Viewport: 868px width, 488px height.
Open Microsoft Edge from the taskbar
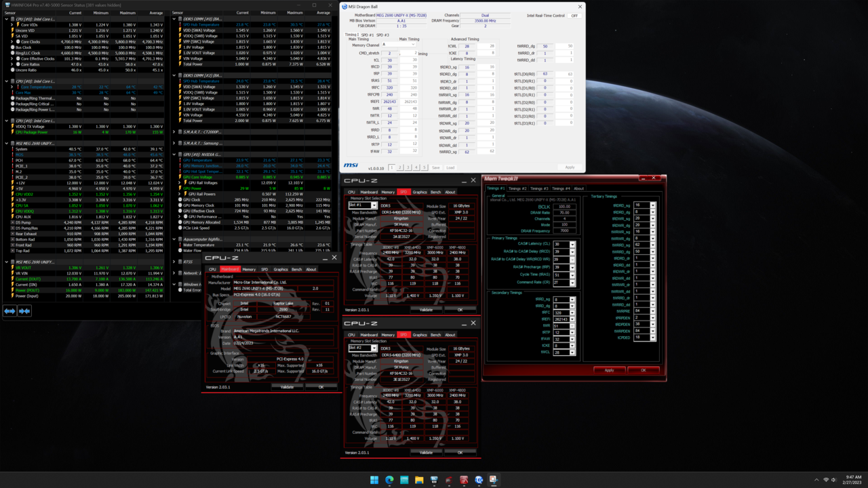click(x=389, y=480)
